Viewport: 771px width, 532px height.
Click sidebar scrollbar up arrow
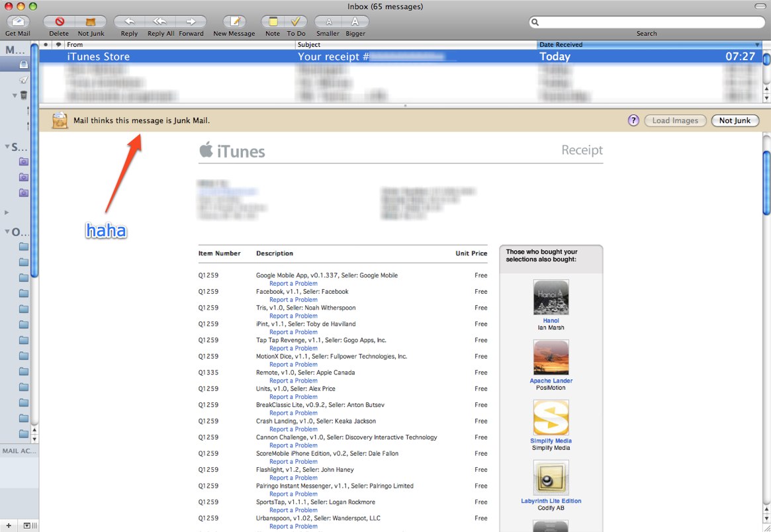(34, 430)
